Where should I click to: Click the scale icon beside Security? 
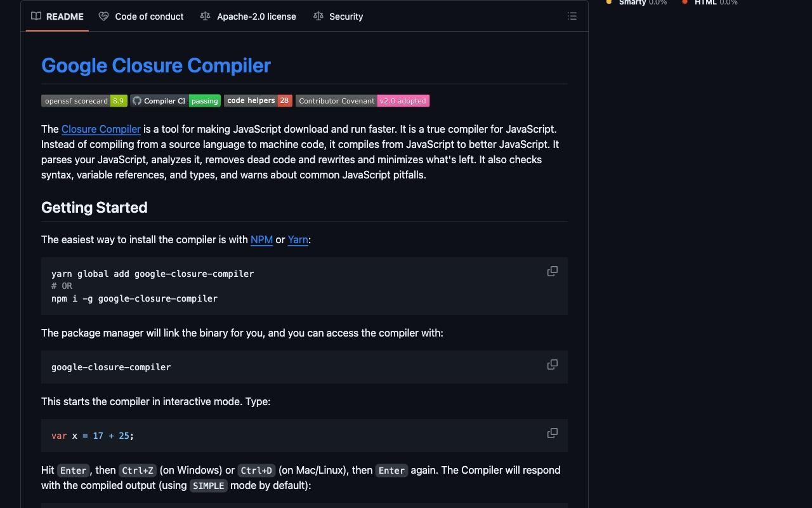(x=318, y=17)
